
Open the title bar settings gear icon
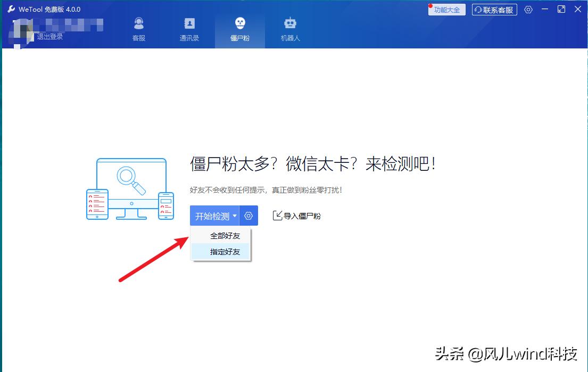[528, 9]
